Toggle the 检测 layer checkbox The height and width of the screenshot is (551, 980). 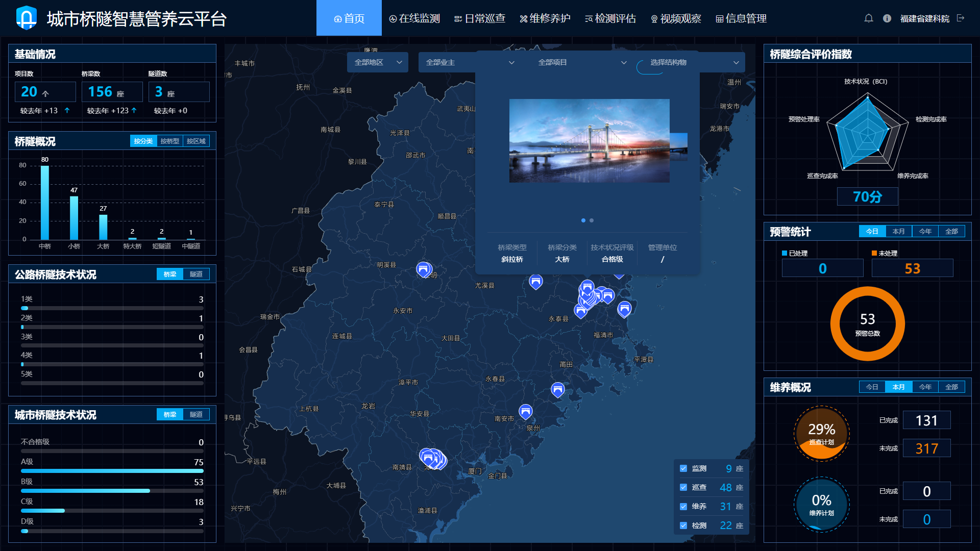[683, 525]
